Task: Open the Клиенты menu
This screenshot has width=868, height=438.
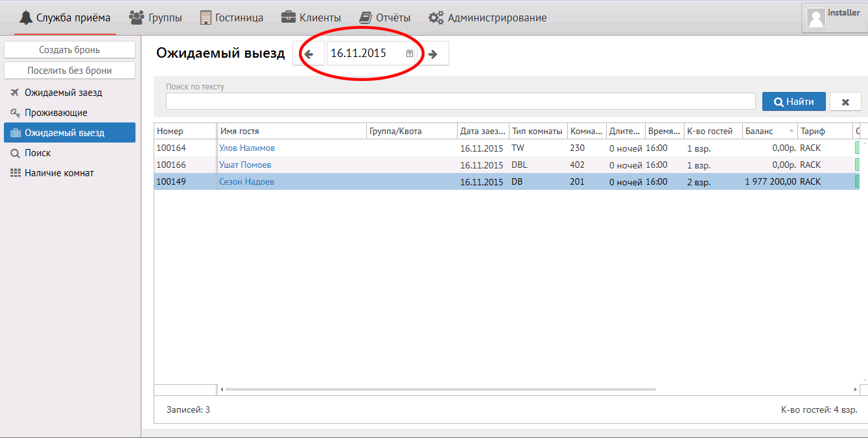Action: point(311,17)
